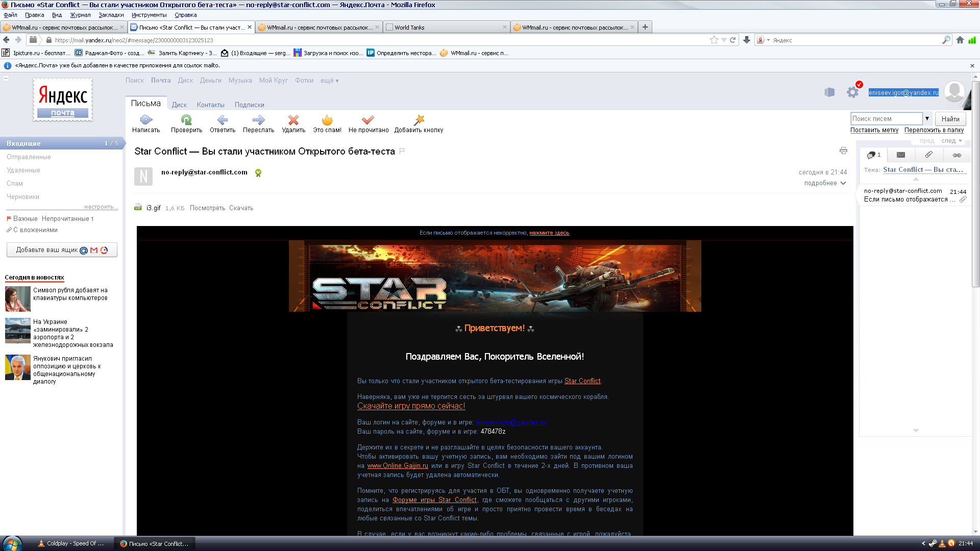Click the user avatar picture
The width and height of the screenshot is (980, 551).
pos(954,92)
